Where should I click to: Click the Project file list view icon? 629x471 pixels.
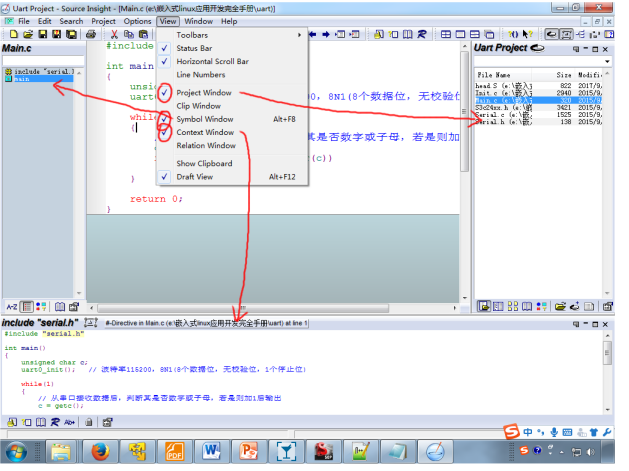coord(484,307)
